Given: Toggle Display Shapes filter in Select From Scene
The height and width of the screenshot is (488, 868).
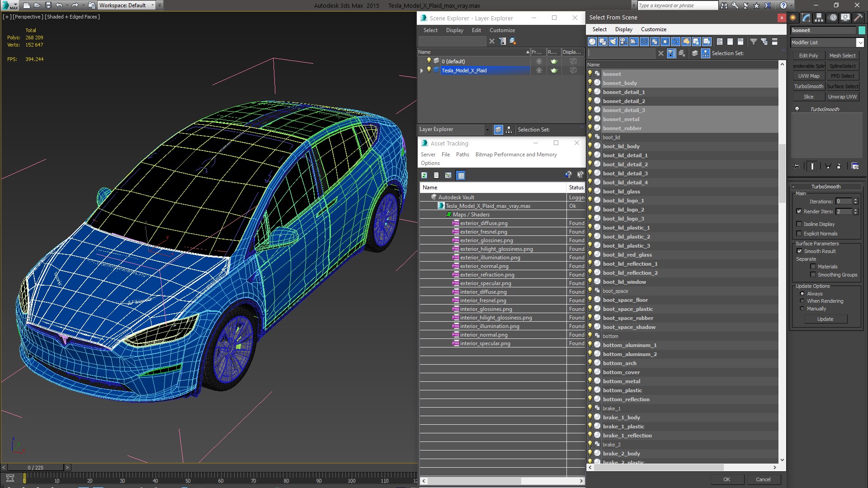Looking at the screenshot, I should coord(603,42).
